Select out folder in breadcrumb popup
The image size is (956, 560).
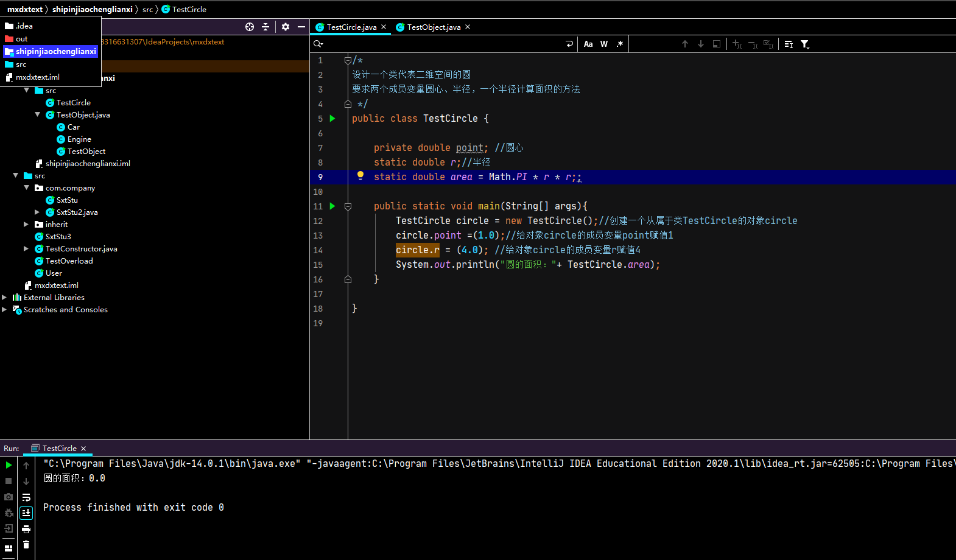click(x=51, y=38)
